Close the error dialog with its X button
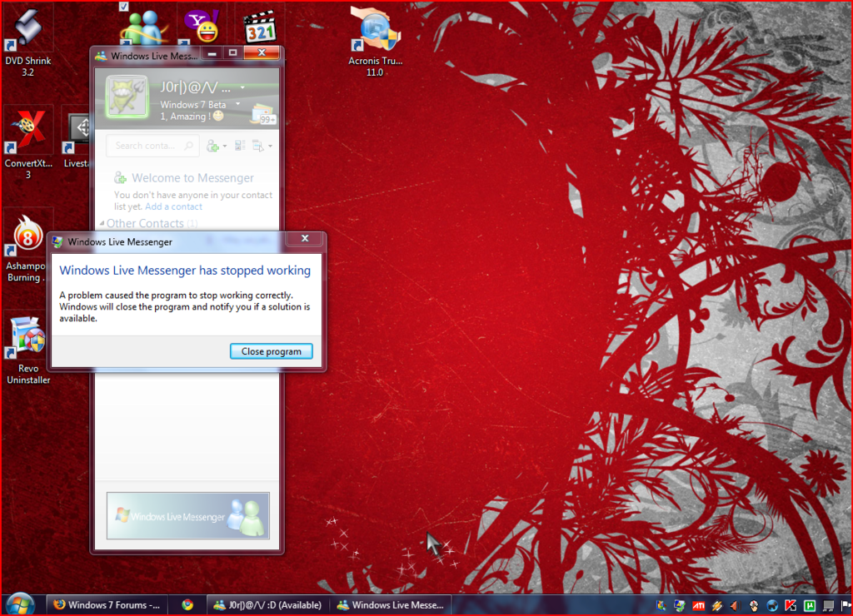The height and width of the screenshot is (616, 853). [x=305, y=239]
